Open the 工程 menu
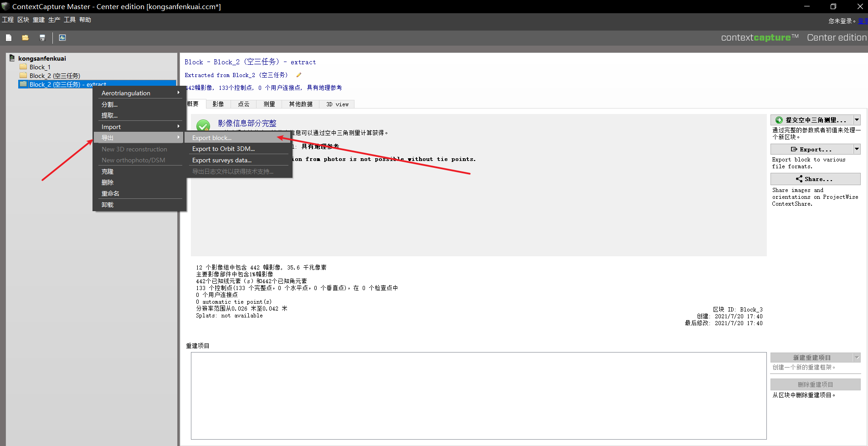The height and width of the screenshot is (446, 868). tap(8, 20)
